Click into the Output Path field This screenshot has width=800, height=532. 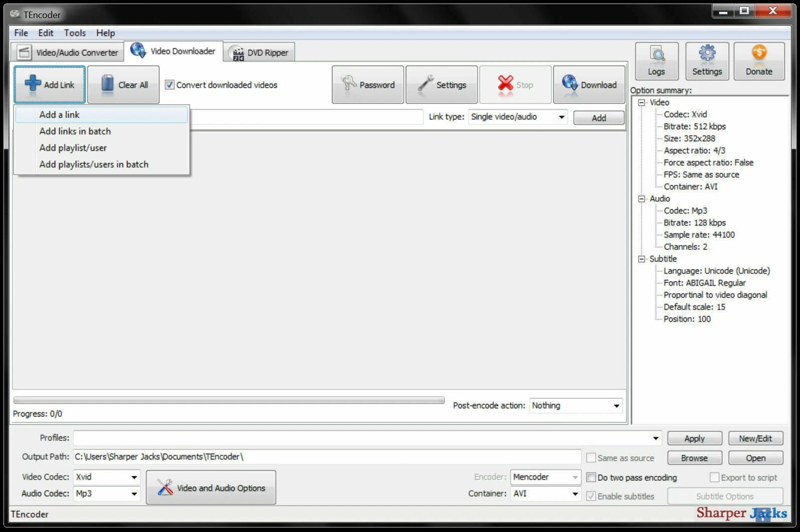click(x=327, y=457)
